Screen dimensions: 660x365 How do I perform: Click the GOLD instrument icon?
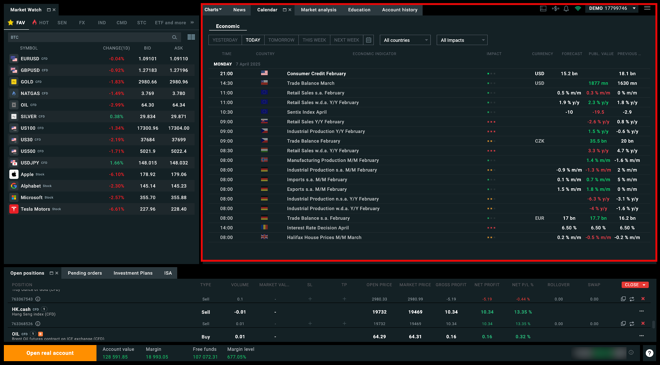[x=13, y=82]
